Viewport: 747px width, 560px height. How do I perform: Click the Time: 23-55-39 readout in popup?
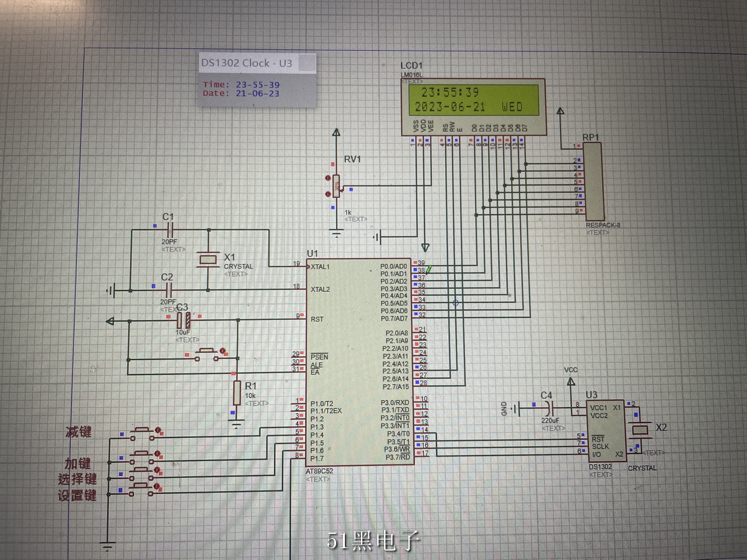pyautogui.click(x=242, y=85)
